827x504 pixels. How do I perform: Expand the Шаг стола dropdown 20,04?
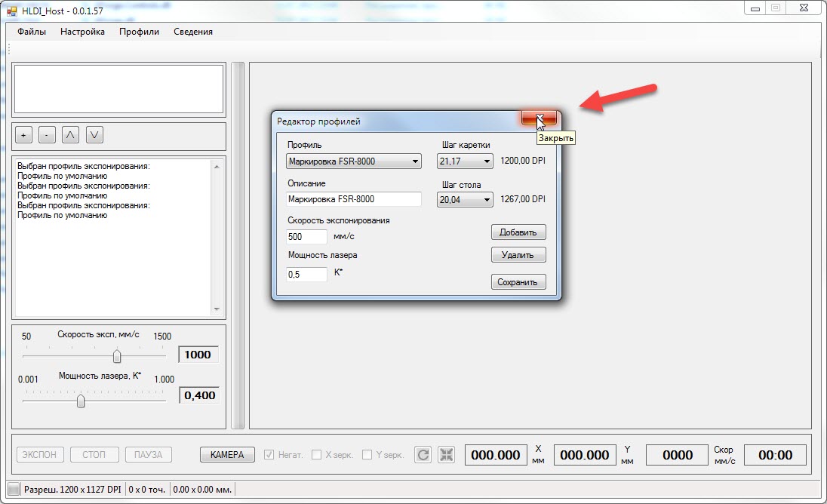coord(465,200)
